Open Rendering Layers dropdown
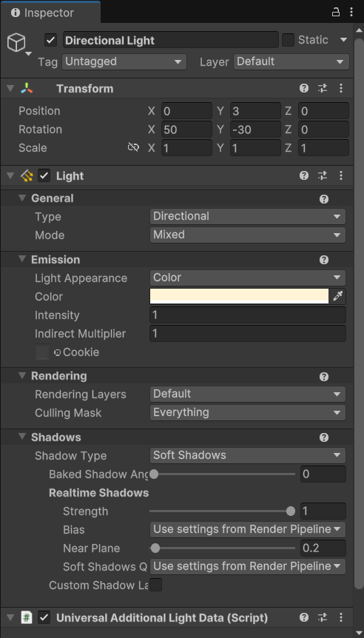Image resolution: width=364 pixels, height=638 pixels. tap(248, 394)
